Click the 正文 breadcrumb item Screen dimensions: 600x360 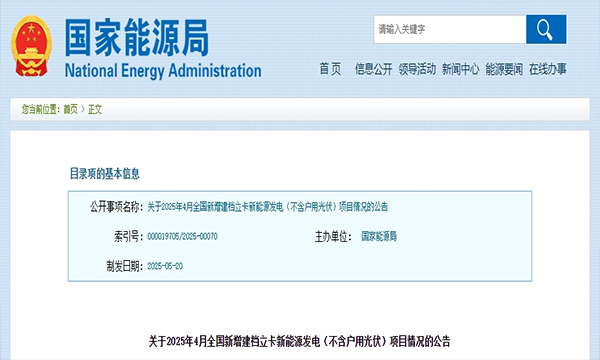pos(95,109)
